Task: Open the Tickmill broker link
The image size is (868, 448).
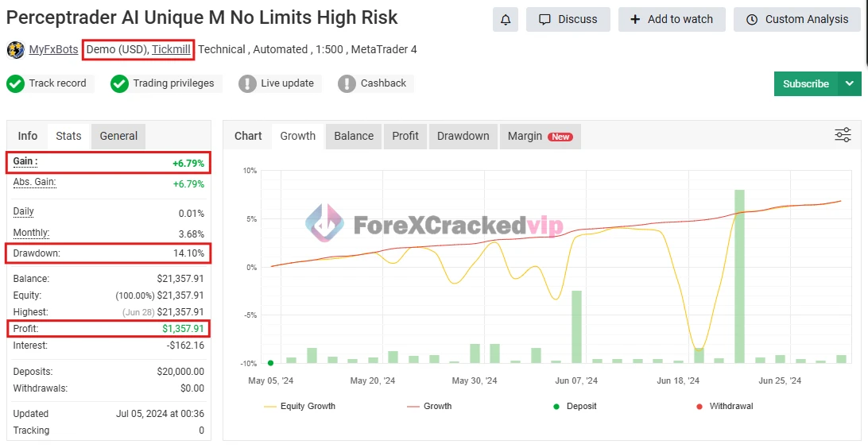Action: [171, 49]
